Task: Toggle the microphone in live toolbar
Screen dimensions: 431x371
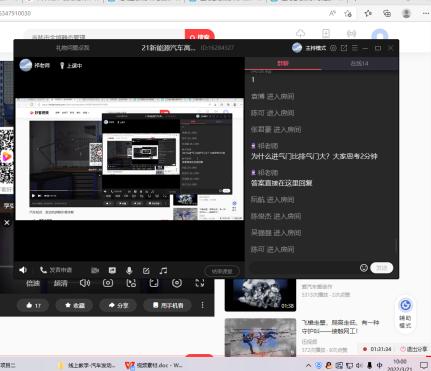Action: tap(129, 270)
